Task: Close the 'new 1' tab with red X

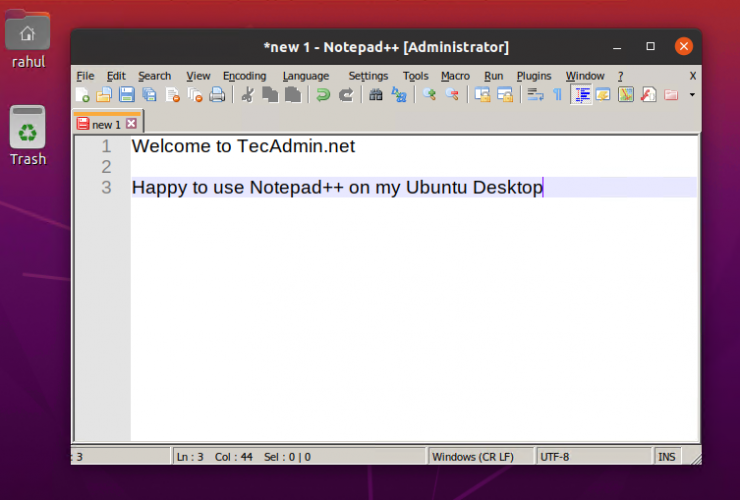Action: click(x=131, y=124)
